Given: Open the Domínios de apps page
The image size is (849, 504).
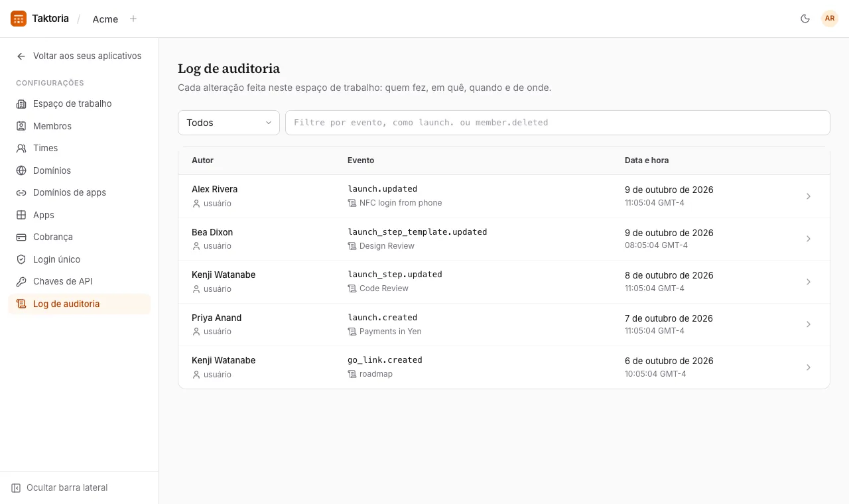Looking at the screenshot, I should coord(80,193).
